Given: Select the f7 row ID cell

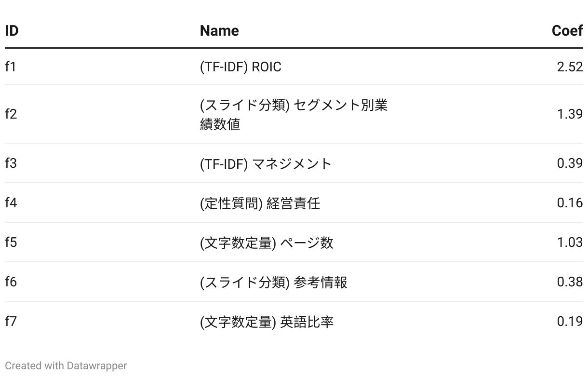Looking at the screenshot, I should coord(11,322).
